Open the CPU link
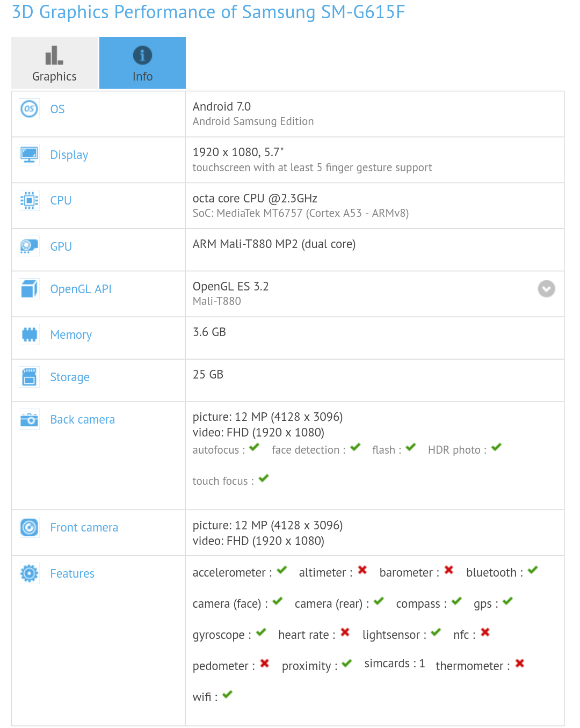580x728 pixels. click(x=61, y=200)
